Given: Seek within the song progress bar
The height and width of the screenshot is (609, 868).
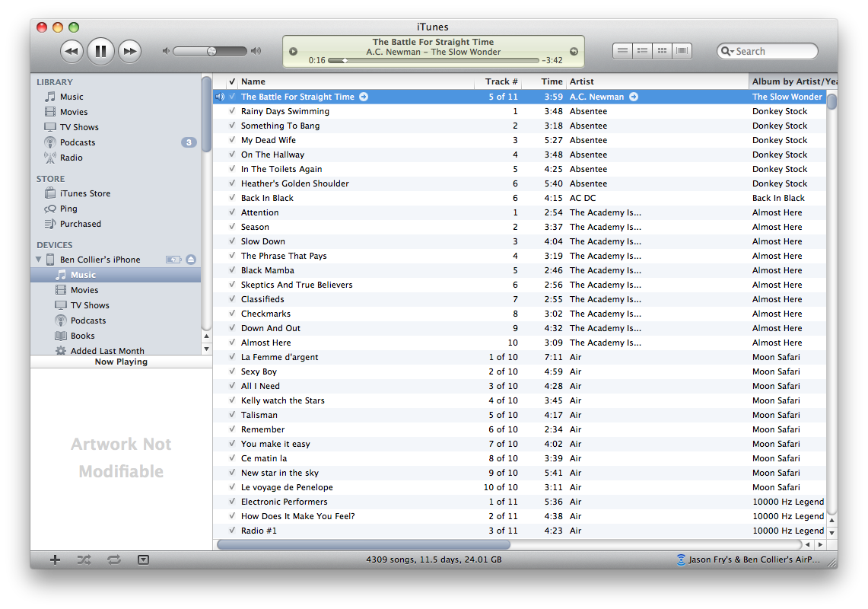Looking at the screenshot, I should [x=434, y=60].
